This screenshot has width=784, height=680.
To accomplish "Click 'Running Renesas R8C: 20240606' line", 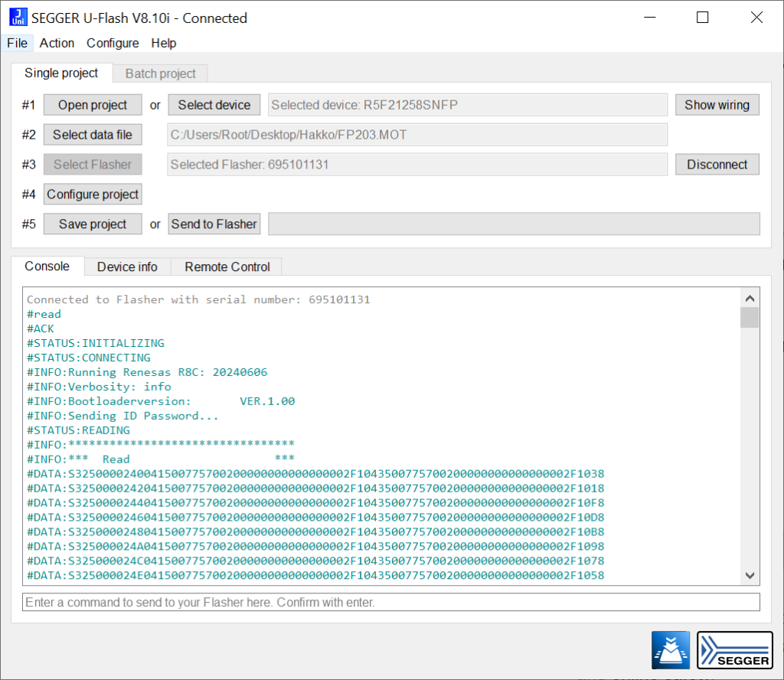I will pos(147,372).
